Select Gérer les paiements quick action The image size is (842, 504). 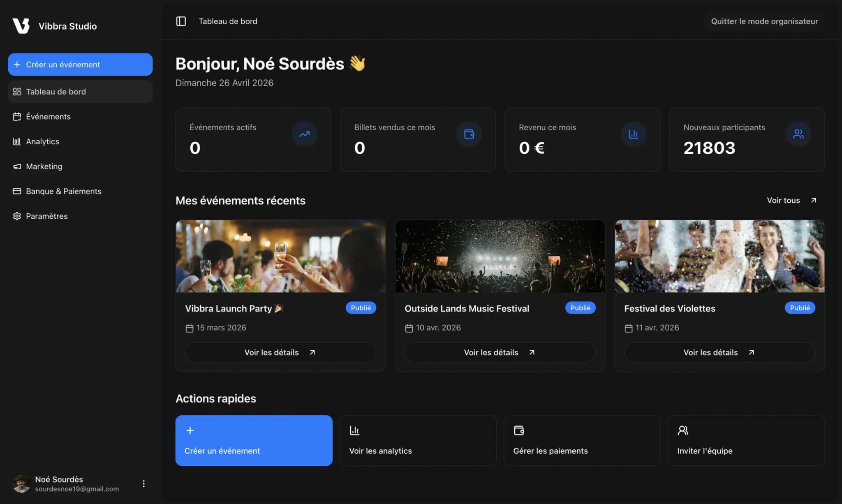582,440
